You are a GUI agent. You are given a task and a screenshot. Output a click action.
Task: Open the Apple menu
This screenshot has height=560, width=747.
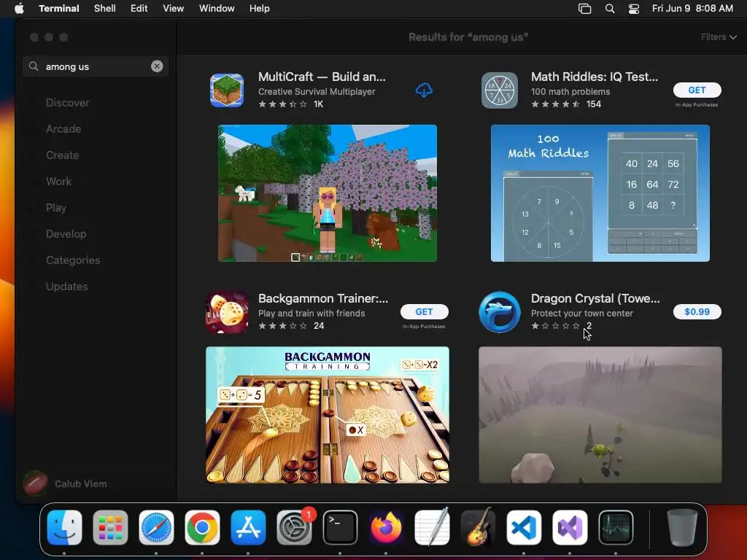19,9
